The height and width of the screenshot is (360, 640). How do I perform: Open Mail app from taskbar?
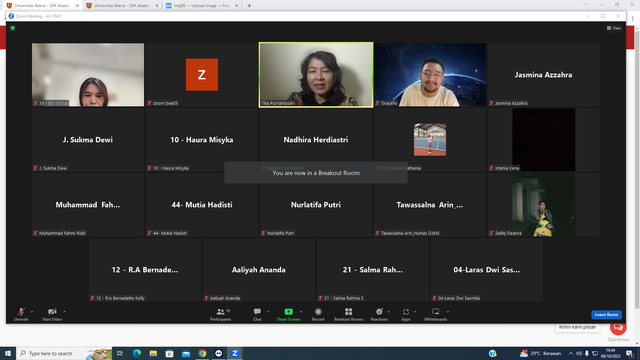point(186,353)
